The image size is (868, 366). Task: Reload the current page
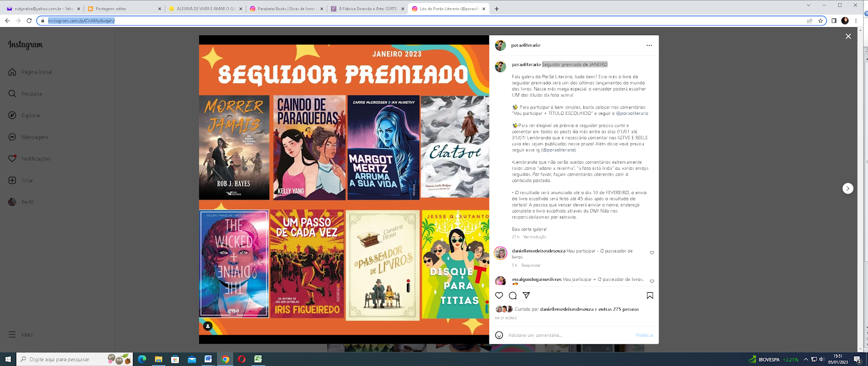pyautogui.click(x=29, y=21)
